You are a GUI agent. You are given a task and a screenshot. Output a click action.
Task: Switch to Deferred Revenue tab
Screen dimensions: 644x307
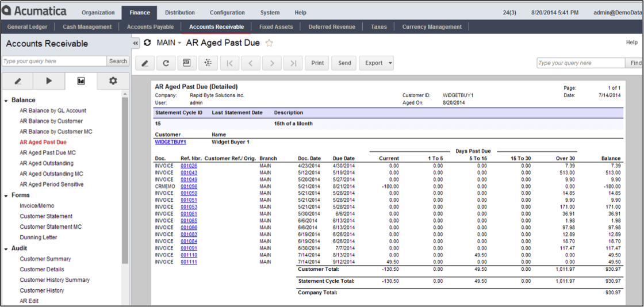(332, 26)
